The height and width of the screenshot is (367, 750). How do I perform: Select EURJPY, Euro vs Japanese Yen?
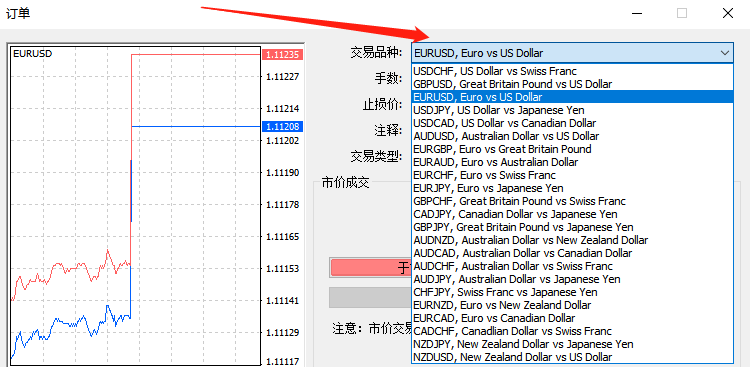[572, 188]
